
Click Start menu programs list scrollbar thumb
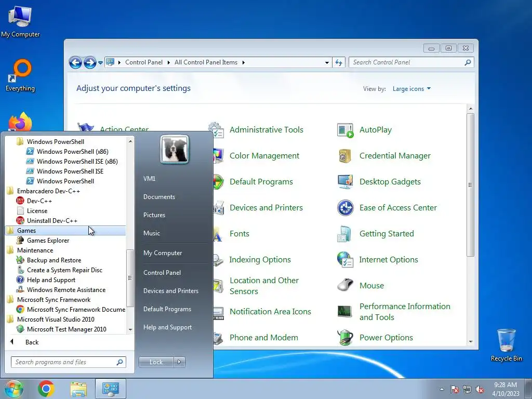click(129, 278)
